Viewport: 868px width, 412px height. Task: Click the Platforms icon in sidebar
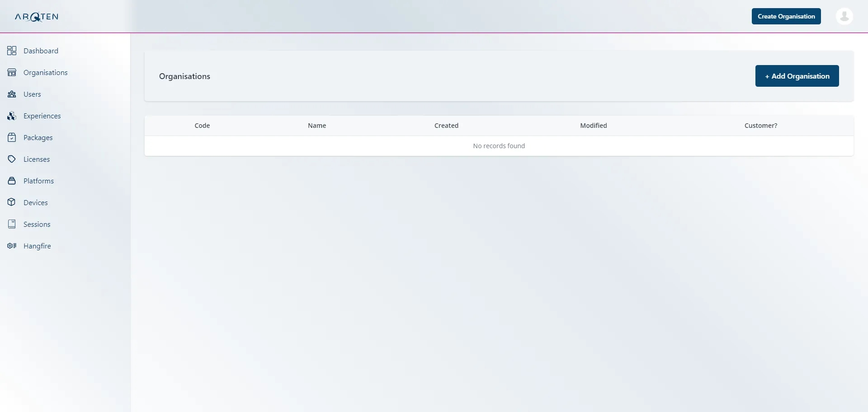(x=12, y=181)
